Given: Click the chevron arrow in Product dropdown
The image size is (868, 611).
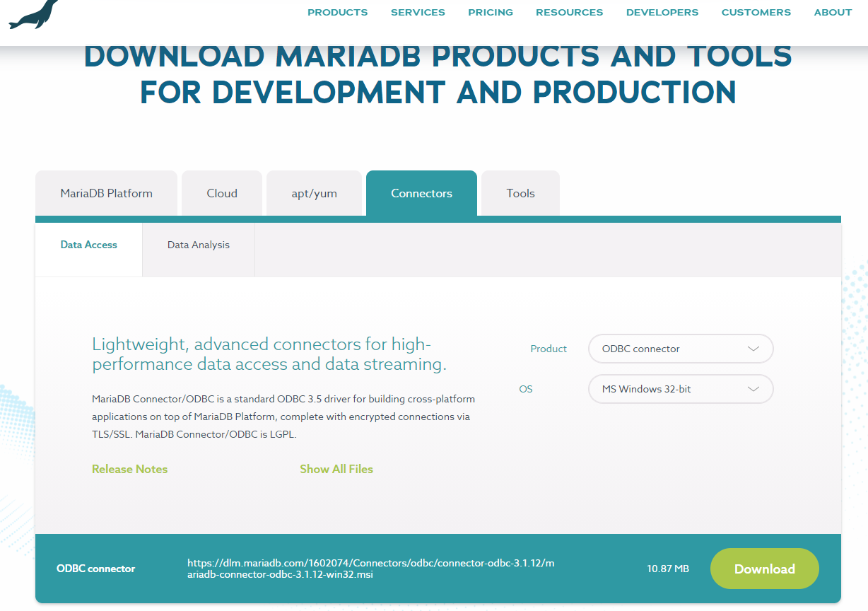Looking at the screenshot, I should tap(753, 349).
